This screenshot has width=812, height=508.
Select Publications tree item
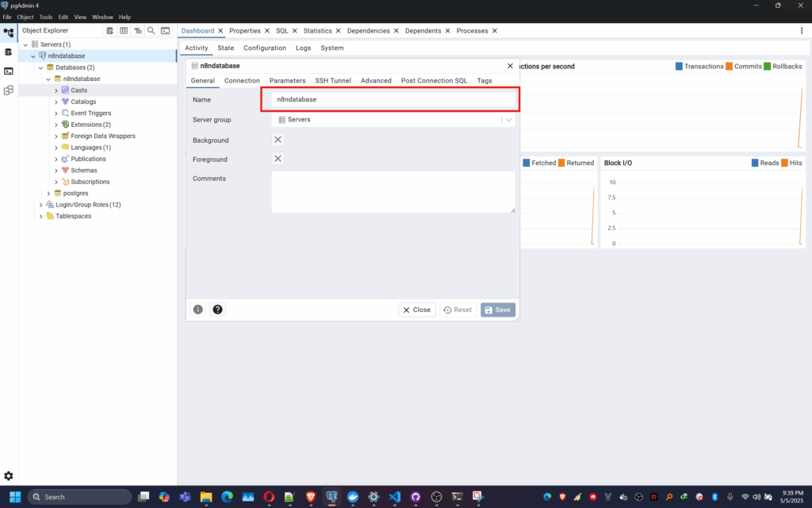tap(88, 159)
